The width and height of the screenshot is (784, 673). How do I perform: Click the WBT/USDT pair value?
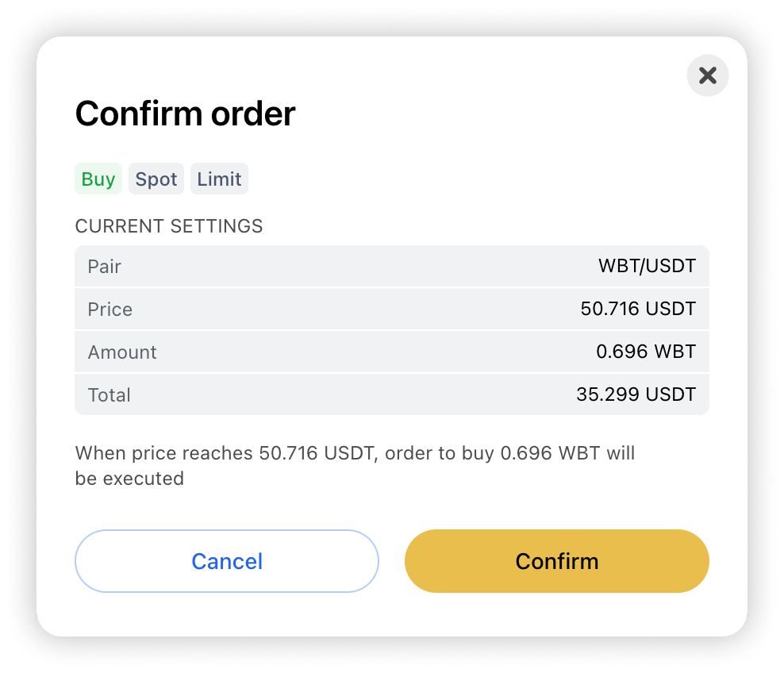click(x=647, y=267)
